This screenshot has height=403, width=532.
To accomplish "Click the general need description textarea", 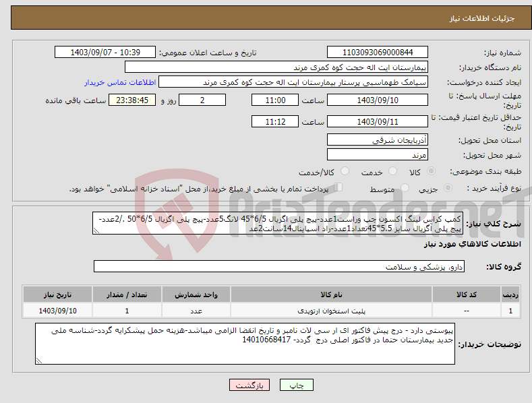I will tap(278, 223).
